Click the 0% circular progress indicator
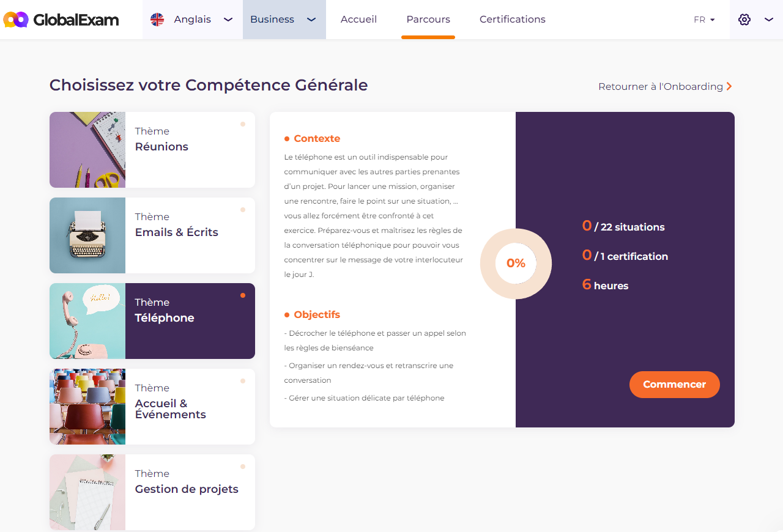Viewport: 783px width, 532px height. click(x=516, y=264)
